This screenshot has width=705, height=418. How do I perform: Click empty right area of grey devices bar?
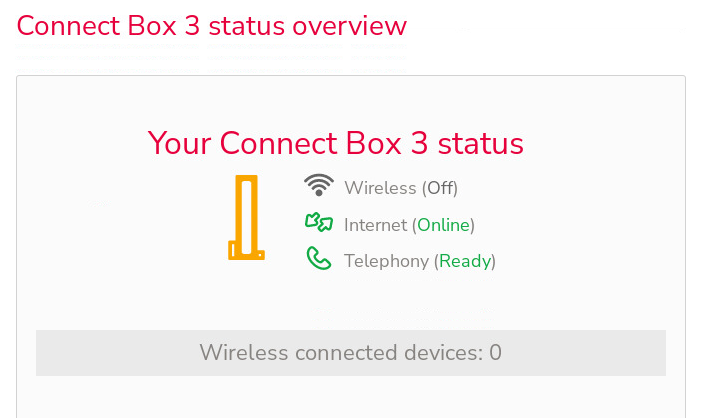(600, 352)
